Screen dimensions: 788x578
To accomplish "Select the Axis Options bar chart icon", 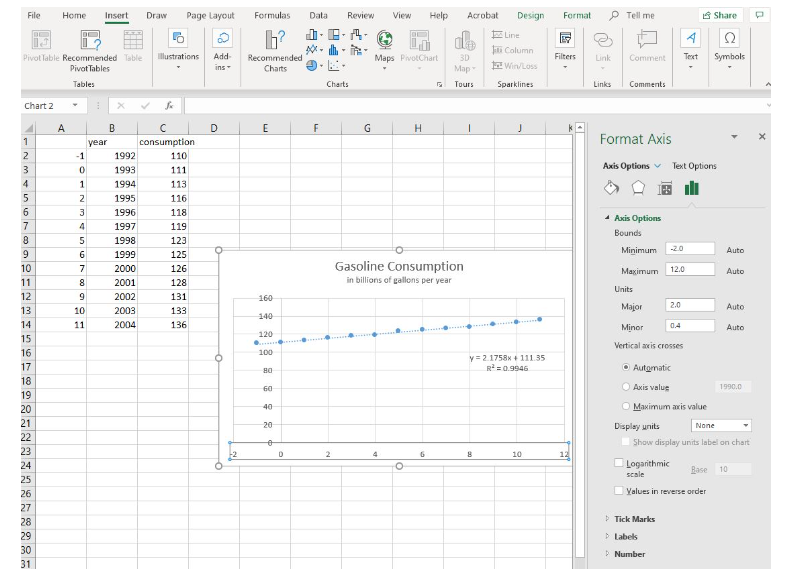I will pyautogui.click(x=692, y=188).
